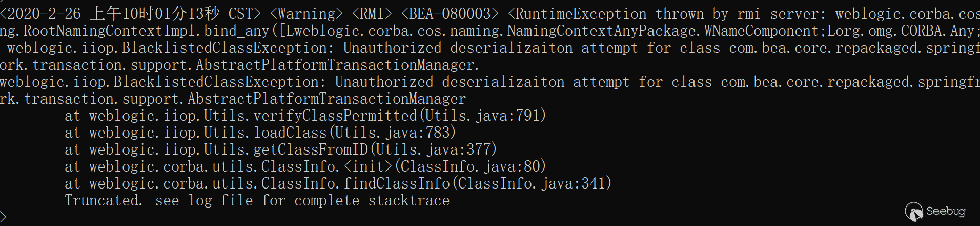Click the <Warning> severity tag
The height and width of the screenshot is (226, 980).
pos(306,14)
